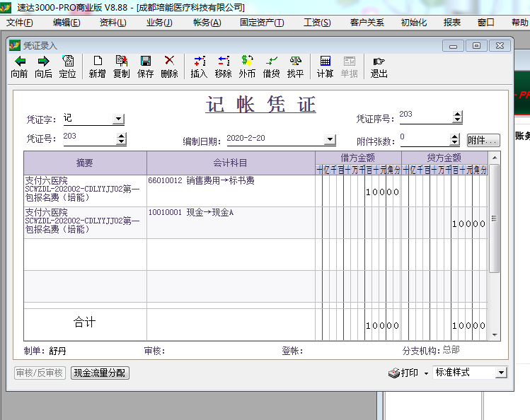Screen dimensions: 530x420
Task: Balance the entry with 找平 icon
Action: tap(295, 61)
